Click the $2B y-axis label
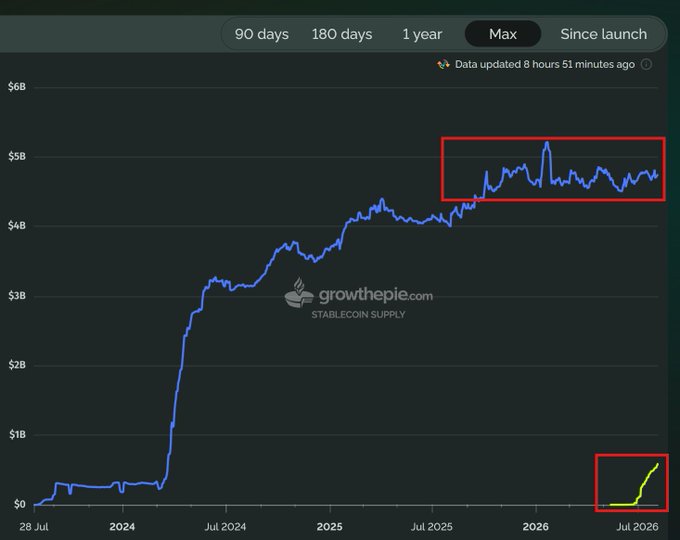The image size is (680, 540). click(x=17, y=365)
